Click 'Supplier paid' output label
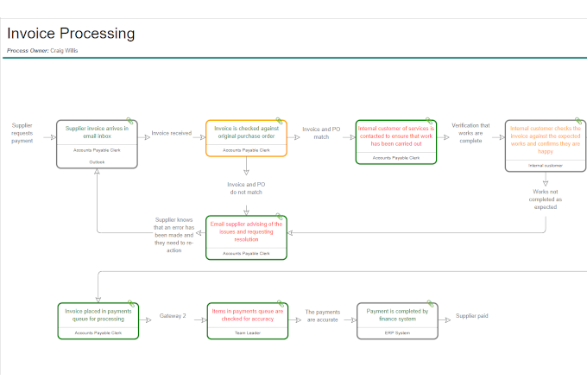This screenshot has height=392, width=587. click(x=471, y=316)
